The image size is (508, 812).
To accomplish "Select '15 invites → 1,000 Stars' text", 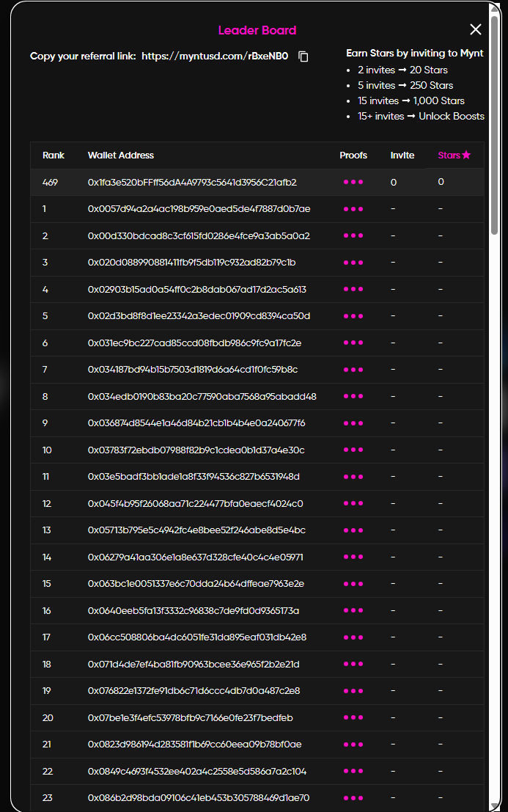I will pos(411,101).
